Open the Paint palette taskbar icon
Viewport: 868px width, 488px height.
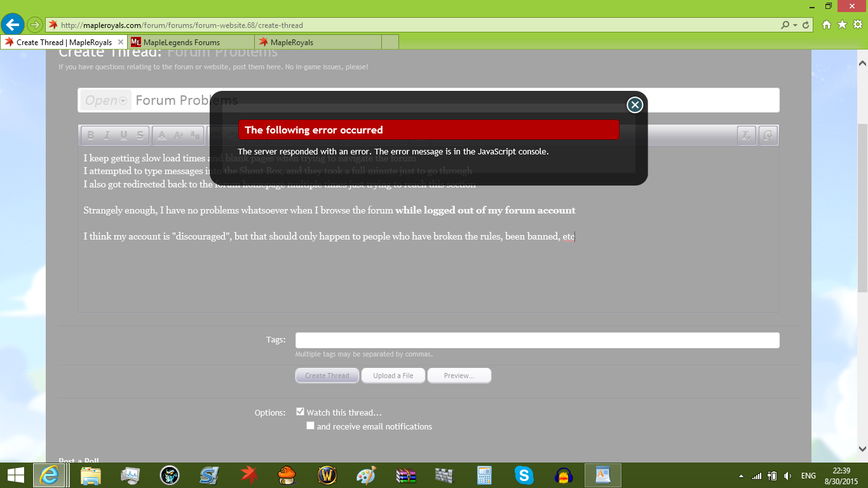pos(367,475)
